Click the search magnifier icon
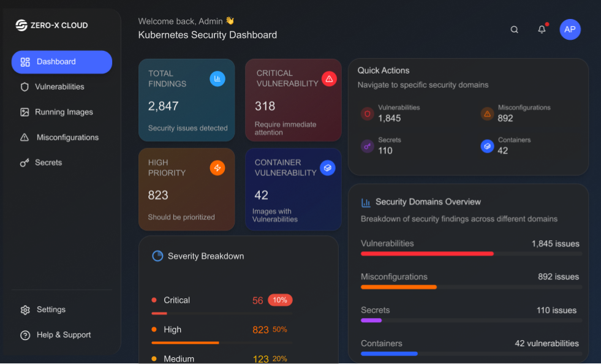601x364 pixels. pos(515,29)
